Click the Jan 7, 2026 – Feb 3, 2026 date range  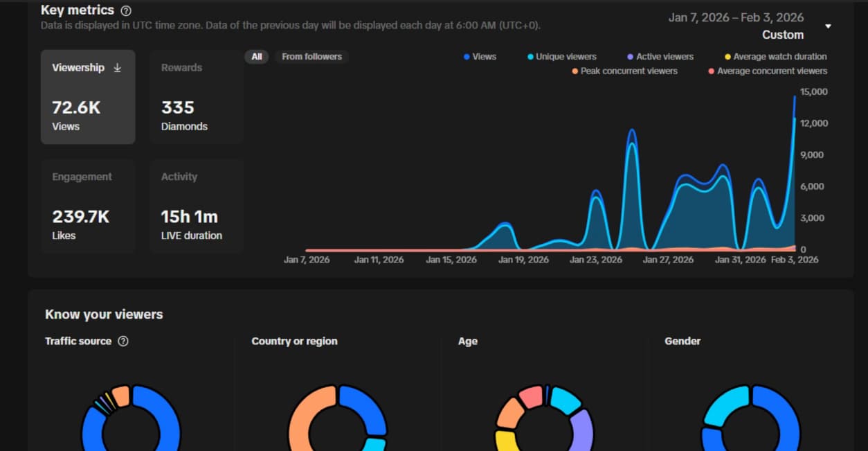[736, 17]
